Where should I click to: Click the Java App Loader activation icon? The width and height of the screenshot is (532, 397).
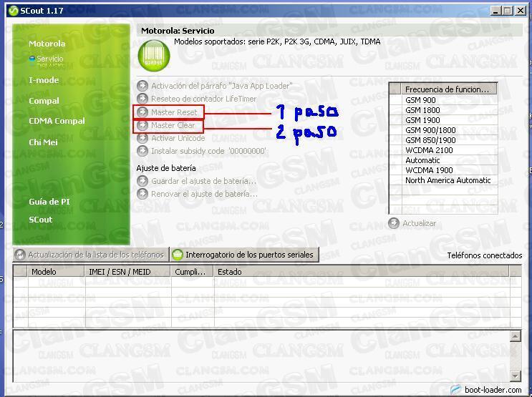[x=142, y=86]
